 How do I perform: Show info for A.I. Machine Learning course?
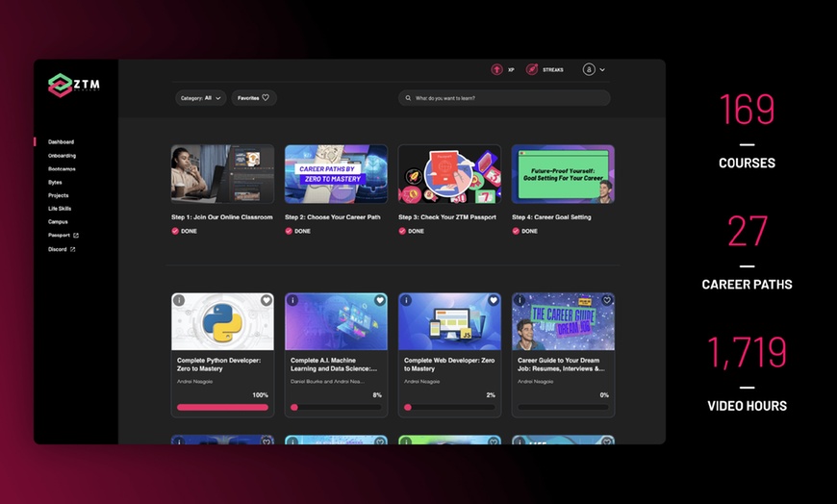tap(292, 301)
